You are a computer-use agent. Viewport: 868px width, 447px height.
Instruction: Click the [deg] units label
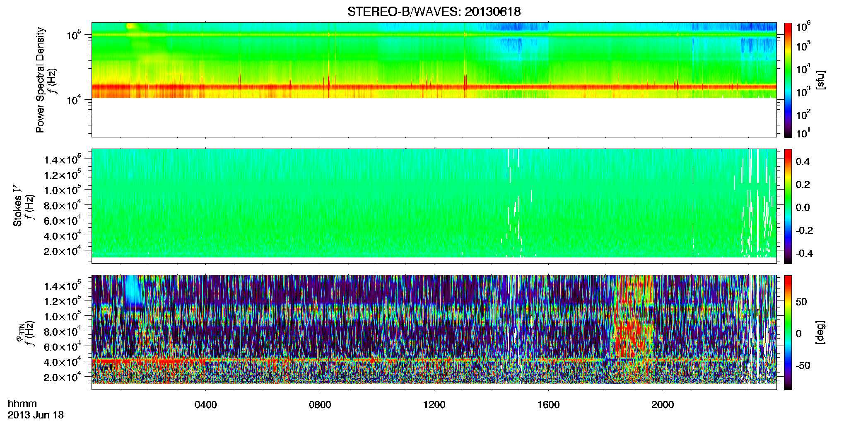(820, 332)
